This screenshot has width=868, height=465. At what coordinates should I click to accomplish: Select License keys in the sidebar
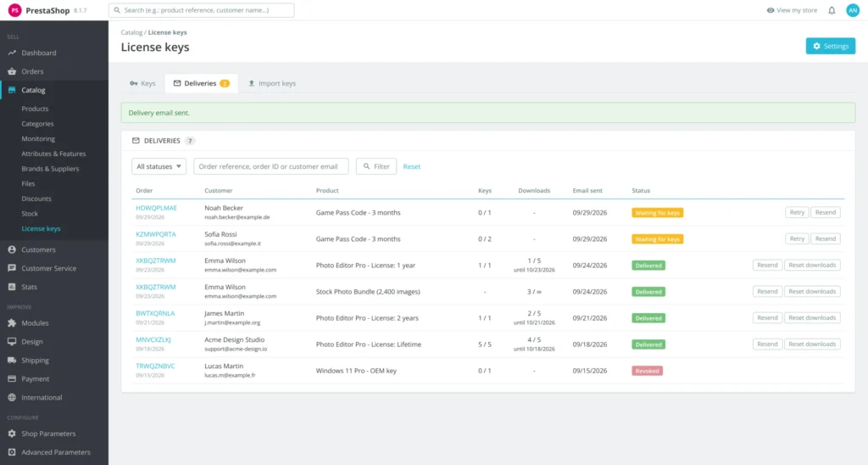[x=41, y=228]
